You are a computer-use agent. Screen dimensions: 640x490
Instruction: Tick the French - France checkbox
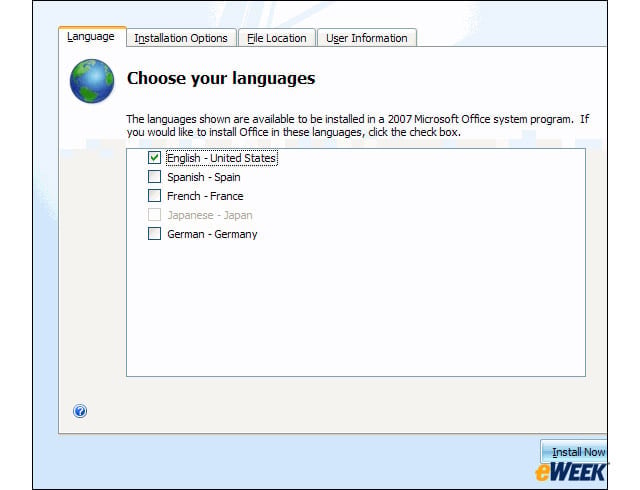click(154, 196)
